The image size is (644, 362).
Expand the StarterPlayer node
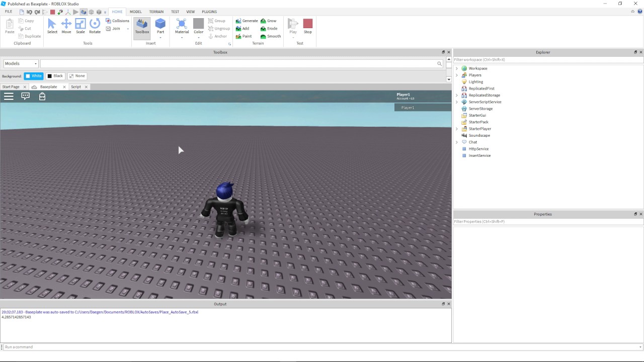point(457,129)
